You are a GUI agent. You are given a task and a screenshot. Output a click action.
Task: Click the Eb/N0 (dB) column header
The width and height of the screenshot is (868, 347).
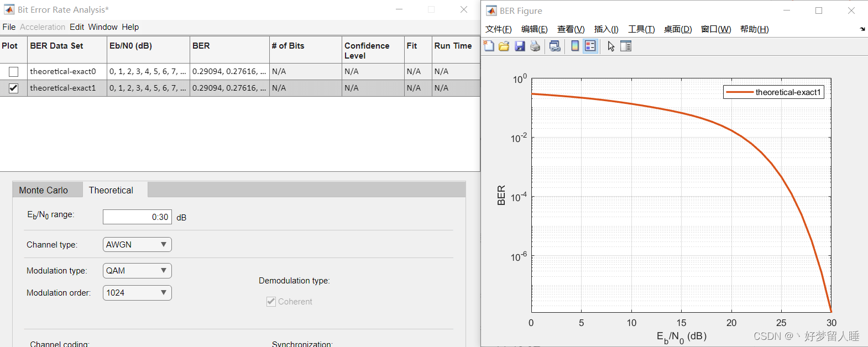pos(148,49)
